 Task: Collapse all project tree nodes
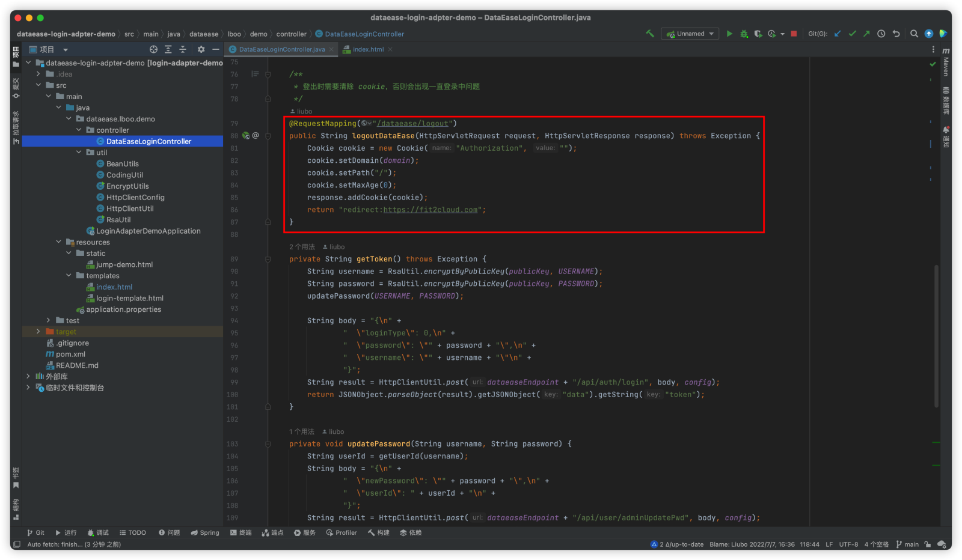pos(183,49)
